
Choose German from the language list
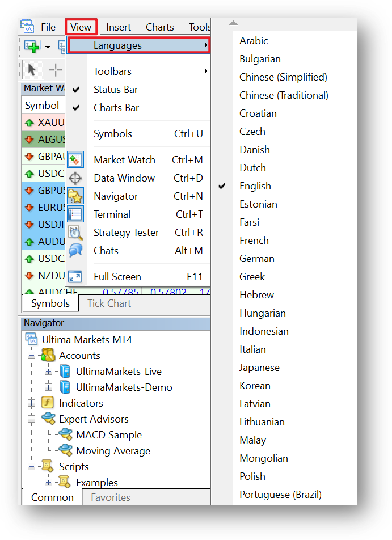pyautogui.click(x=257, y=259)
